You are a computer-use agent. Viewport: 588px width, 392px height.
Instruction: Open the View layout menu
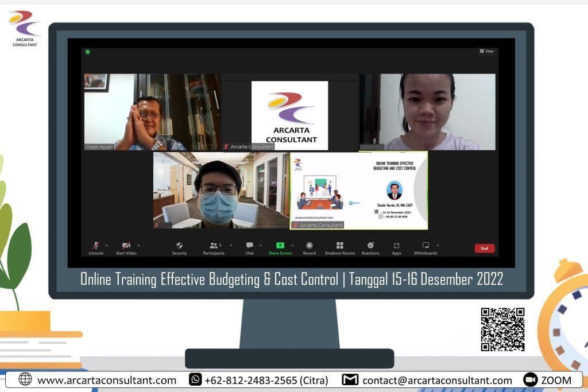pos(486,51)
